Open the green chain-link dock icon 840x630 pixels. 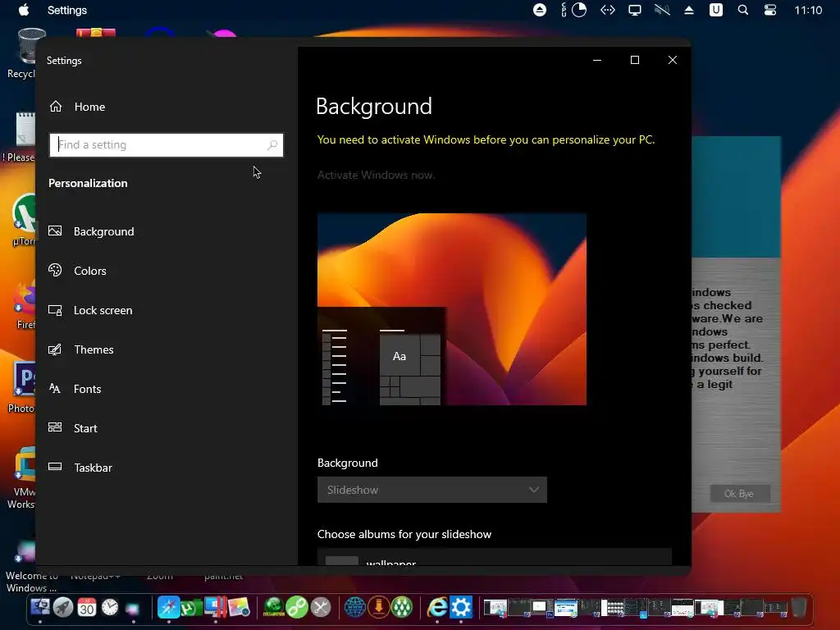tap(297, 608)
